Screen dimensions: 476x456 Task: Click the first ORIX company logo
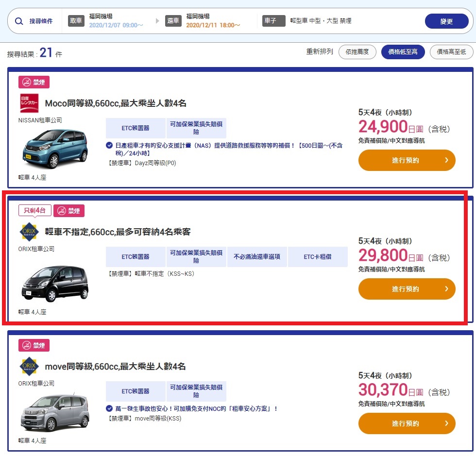[x=29, y=232]
